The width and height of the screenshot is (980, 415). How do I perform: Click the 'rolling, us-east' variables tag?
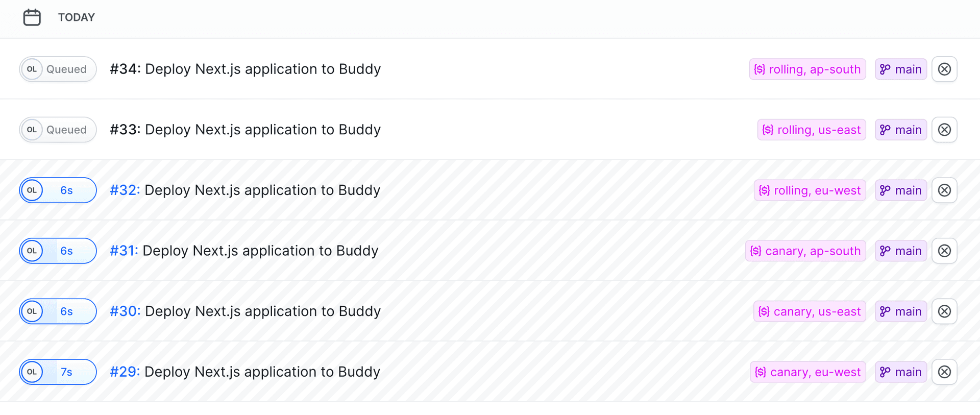[812, 130]
